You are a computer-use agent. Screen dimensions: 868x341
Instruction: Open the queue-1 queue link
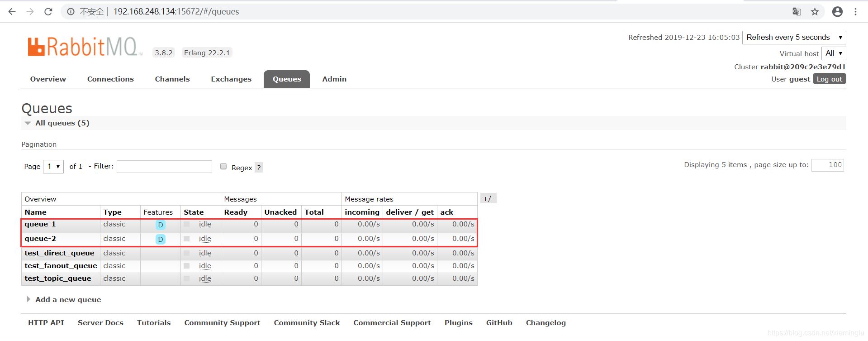(x=40, y=224)
